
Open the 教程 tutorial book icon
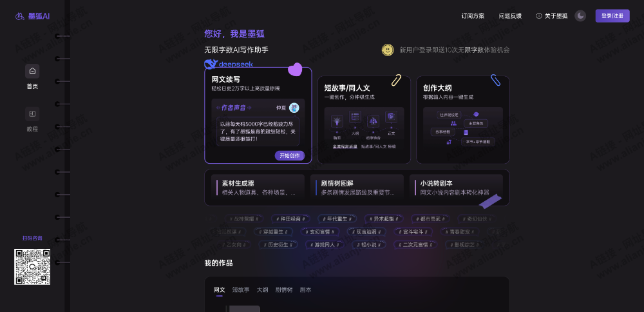pos(32,114)
